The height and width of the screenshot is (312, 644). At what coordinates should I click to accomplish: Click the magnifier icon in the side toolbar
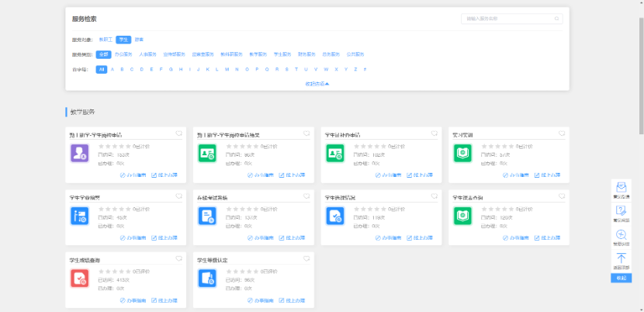coord(621,234)
